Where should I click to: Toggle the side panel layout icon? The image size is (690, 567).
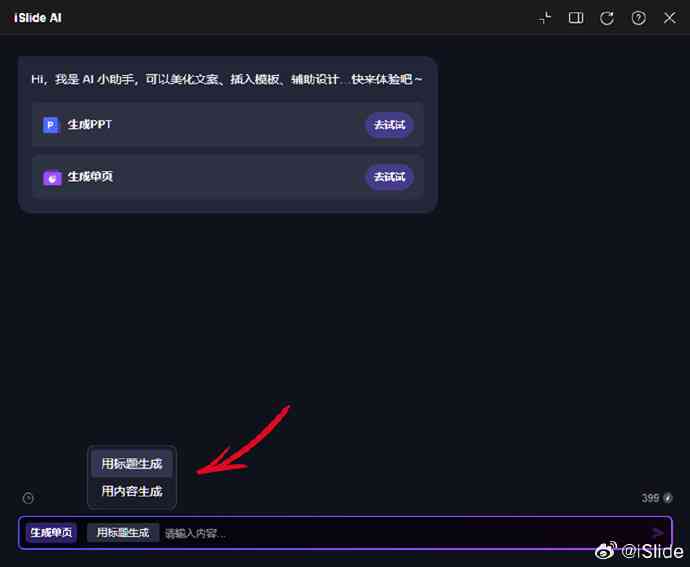pos(576,18)
